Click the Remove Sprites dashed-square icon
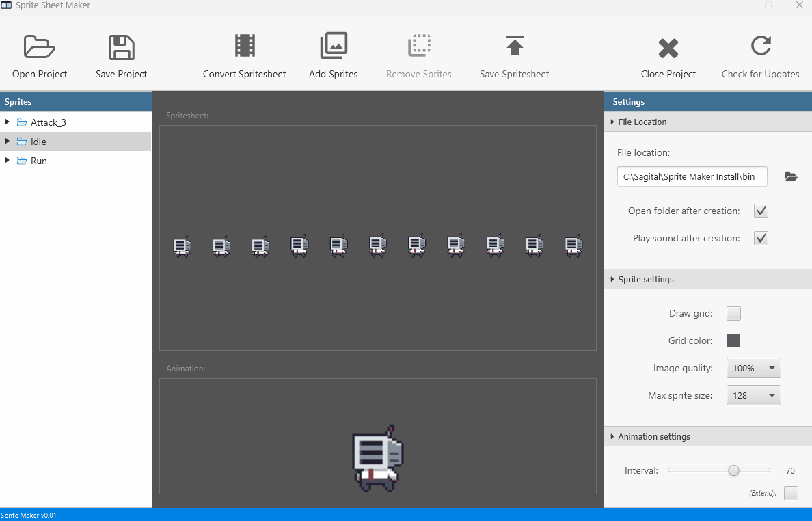812x521 pixels. point(419,46)
